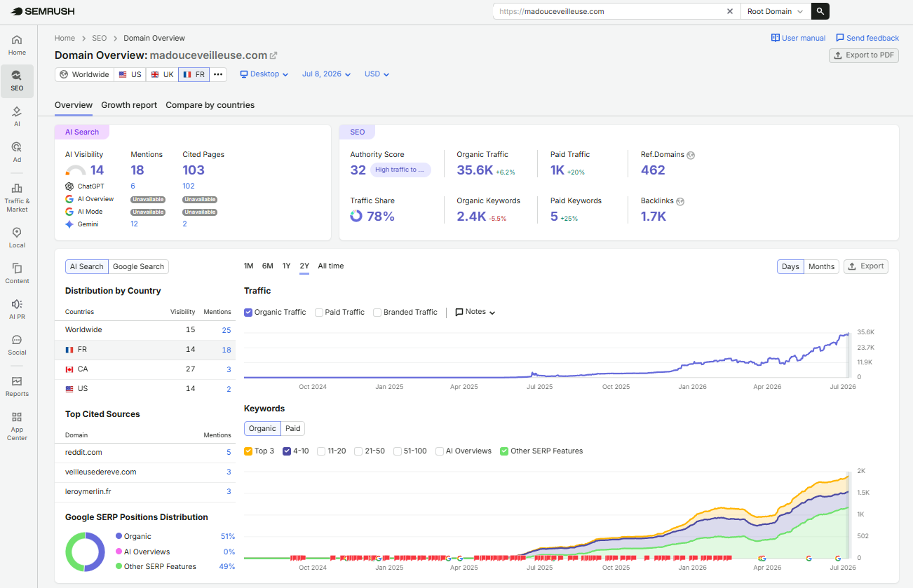The image size is (913, 588).
Task: Enable the Paid Traffic checkbox
Action: [x=319, y=313]
